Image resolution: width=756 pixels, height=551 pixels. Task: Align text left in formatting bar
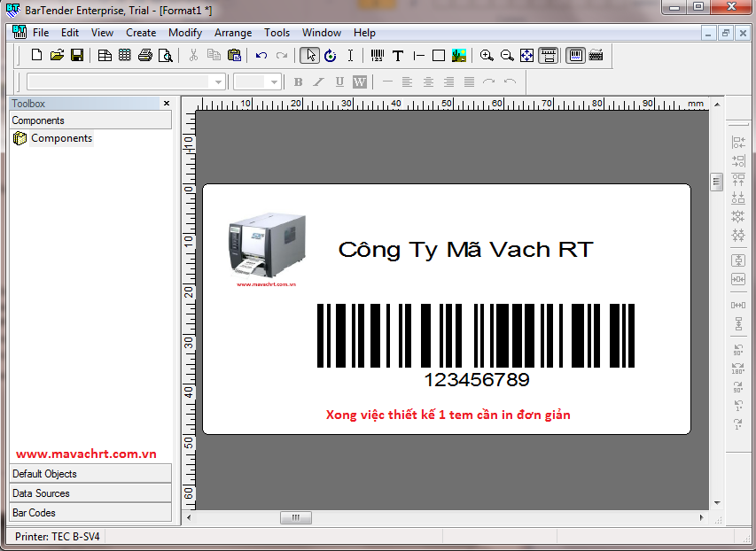[408, 82]
